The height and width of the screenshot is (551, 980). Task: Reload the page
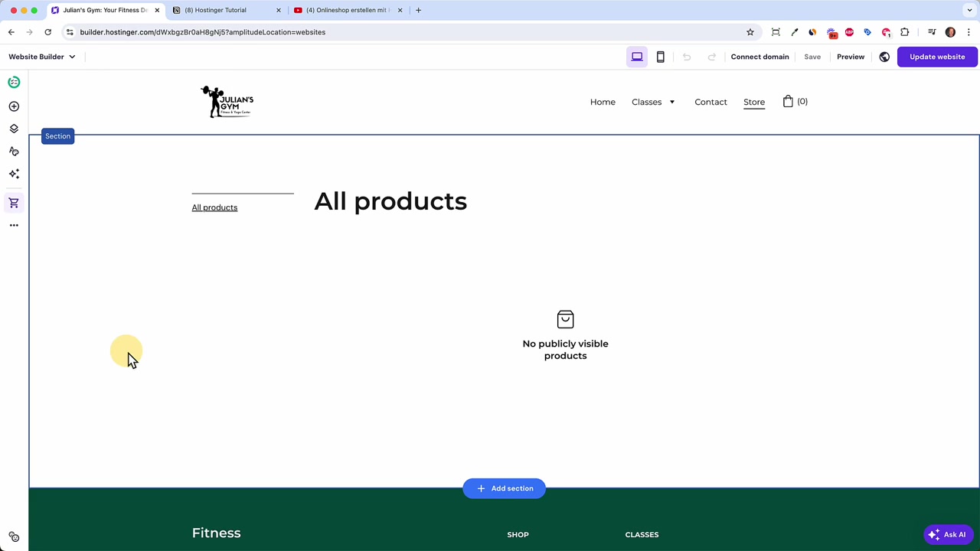coord(47,32)
